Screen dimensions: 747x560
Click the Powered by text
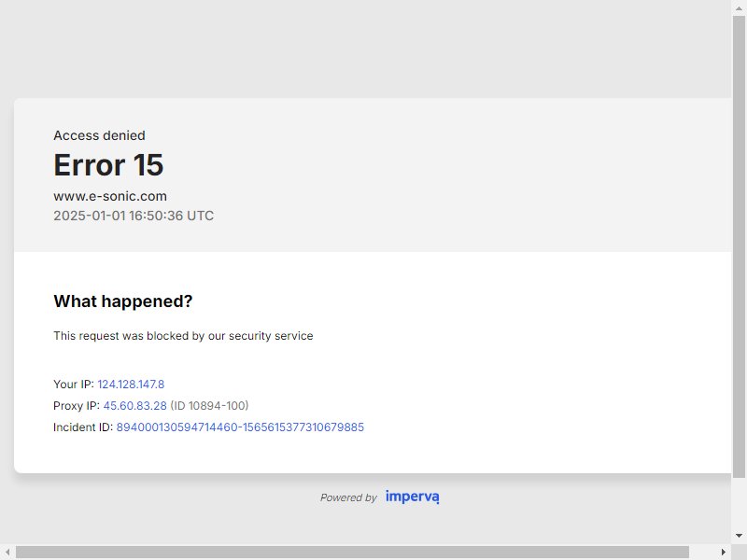(x=348, y=497)
